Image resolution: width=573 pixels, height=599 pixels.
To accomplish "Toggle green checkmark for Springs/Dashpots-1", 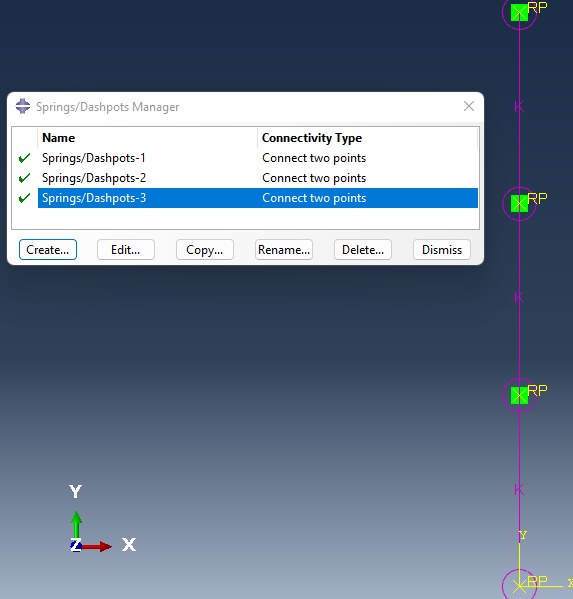I will pyautogui.click(x=24, y=158).
